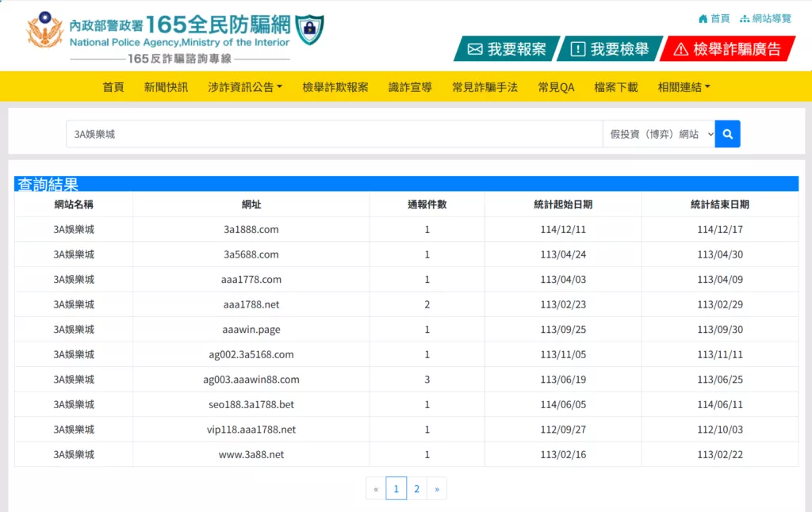
Task: Click the aaa1788.net URL table cell
Action: pyautogui.click(x=251, y=304)
